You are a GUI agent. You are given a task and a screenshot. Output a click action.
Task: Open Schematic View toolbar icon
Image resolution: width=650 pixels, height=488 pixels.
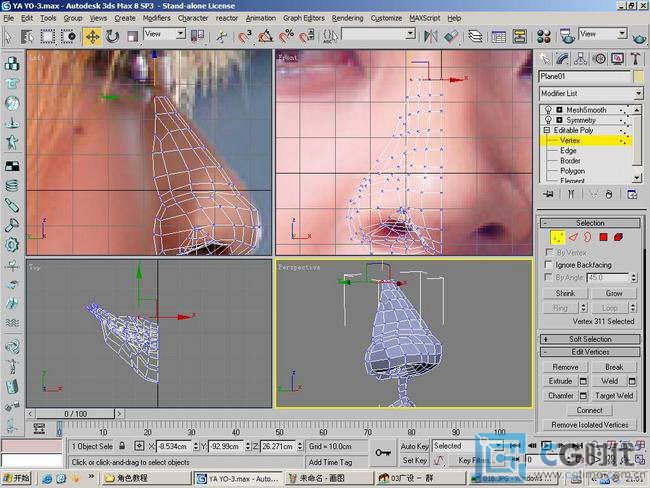pyautogui.click(x=519, y=36)
